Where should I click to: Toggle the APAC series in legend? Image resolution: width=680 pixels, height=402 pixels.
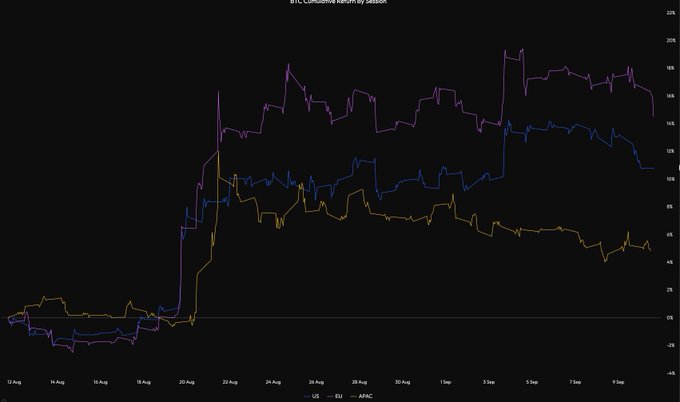361,396
